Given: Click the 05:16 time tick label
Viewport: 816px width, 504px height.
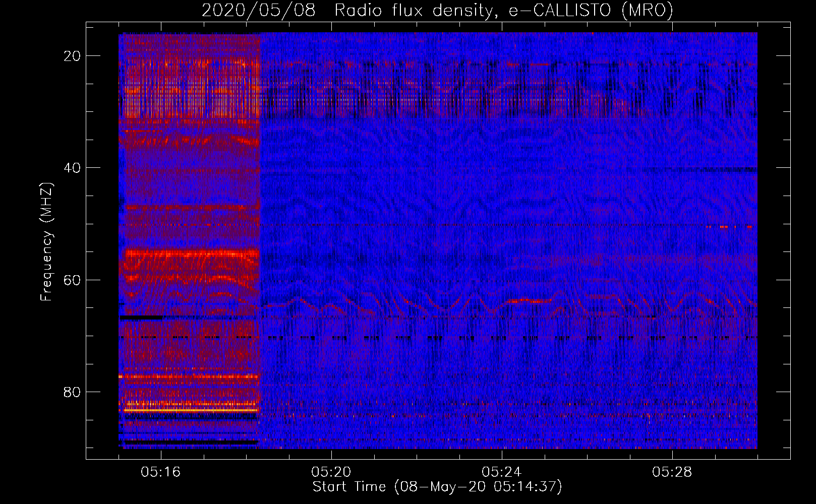Looking at the screenshot, I should click(x=161, y=472).
